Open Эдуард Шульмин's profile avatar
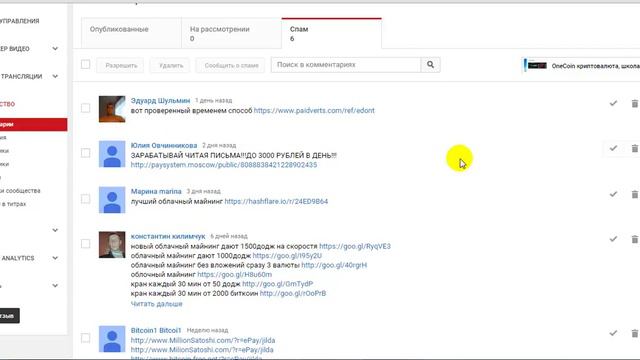 point(112,109)
